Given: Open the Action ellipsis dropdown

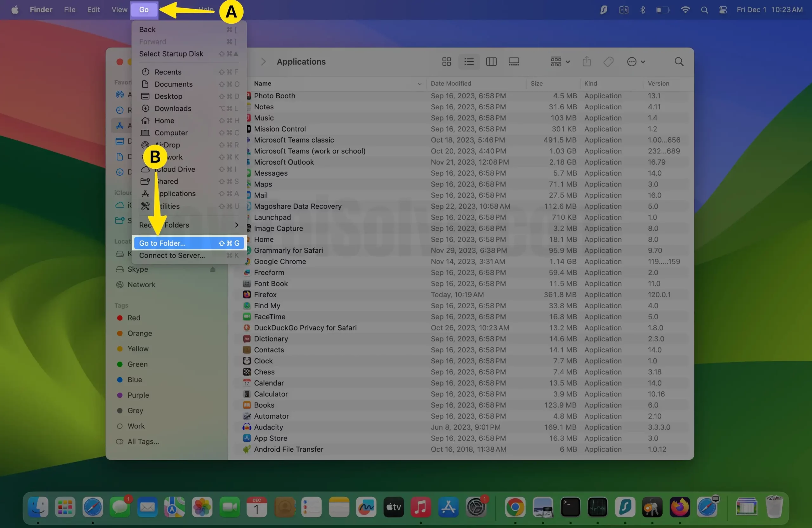Looking at the screenshot, I should click(x=636, y=62).
